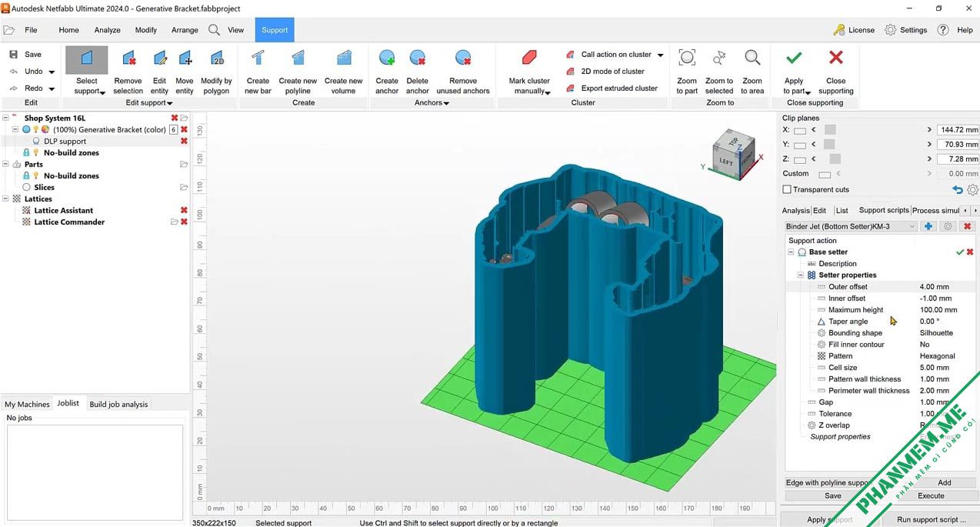The width and height of the screenshot is (980, 527).
Task: Open the My Machines tab
Action: [27, 404]
